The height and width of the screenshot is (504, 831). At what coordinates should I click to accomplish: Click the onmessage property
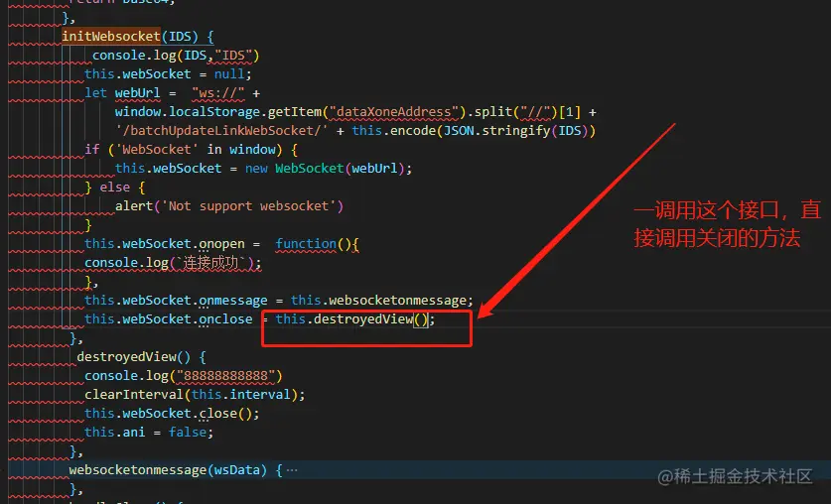pos(233,301)
